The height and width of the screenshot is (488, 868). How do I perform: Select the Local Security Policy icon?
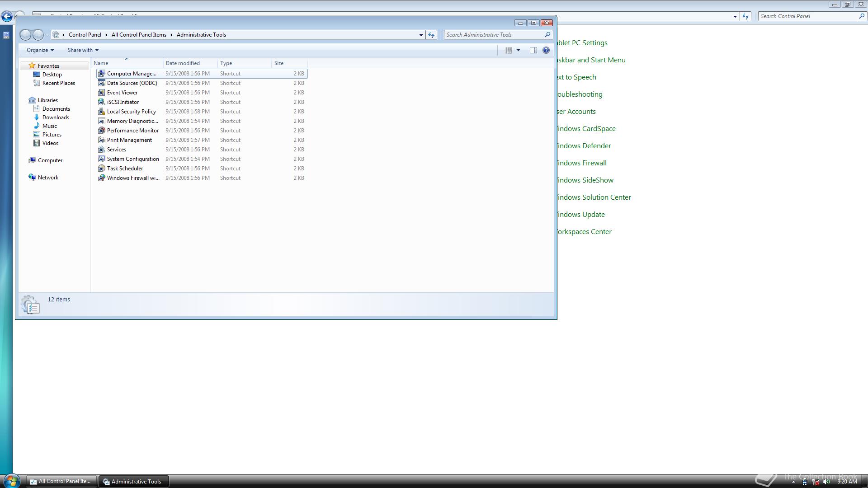click(x=102, y=112)
